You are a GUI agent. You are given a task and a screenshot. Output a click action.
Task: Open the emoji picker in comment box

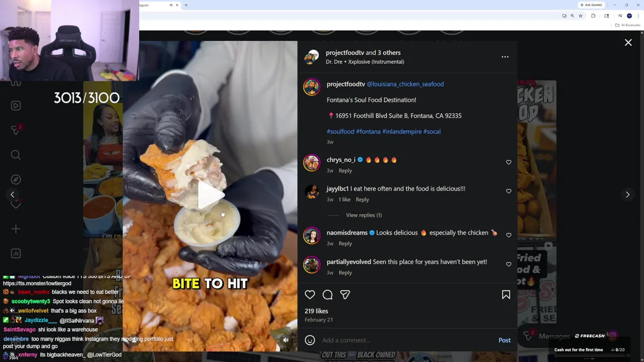pos(310,340)
